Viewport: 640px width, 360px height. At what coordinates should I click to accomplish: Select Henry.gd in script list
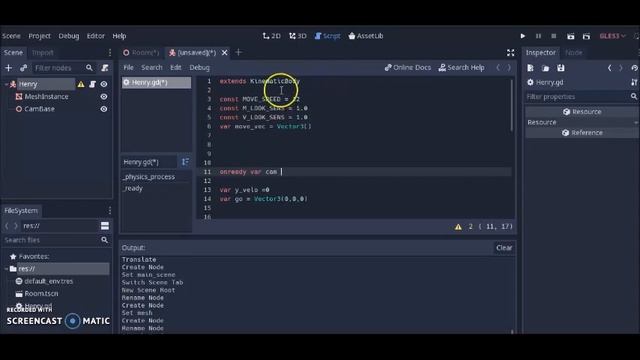[x=156, y=82]
